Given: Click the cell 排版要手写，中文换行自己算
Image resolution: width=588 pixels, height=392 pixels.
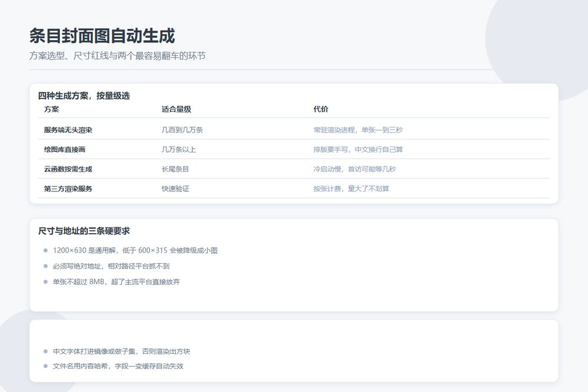Looking at the screenshot, I should [358, 150].
